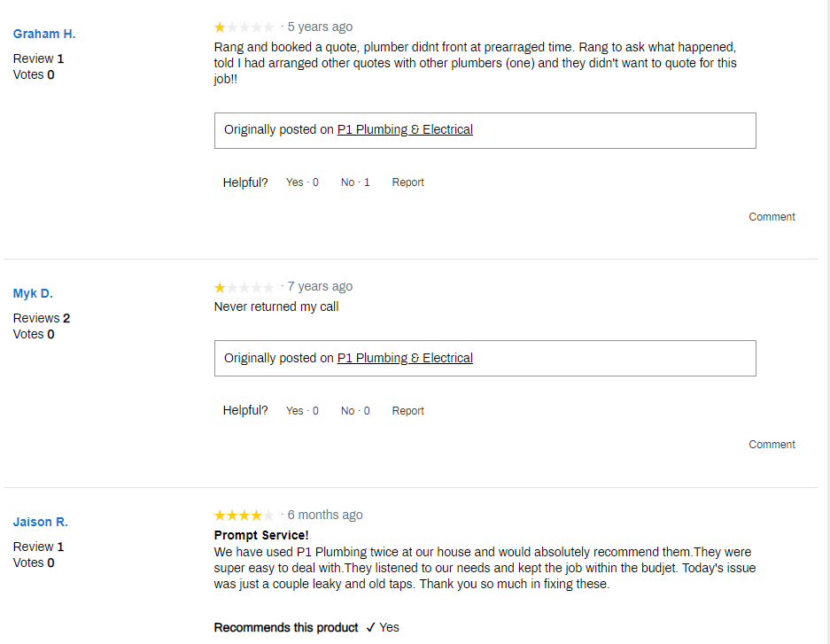Click the fifth empty star on Graham H.'s rating
The width and height of the screenshot is (830, 644).
[x=270, y=27]
